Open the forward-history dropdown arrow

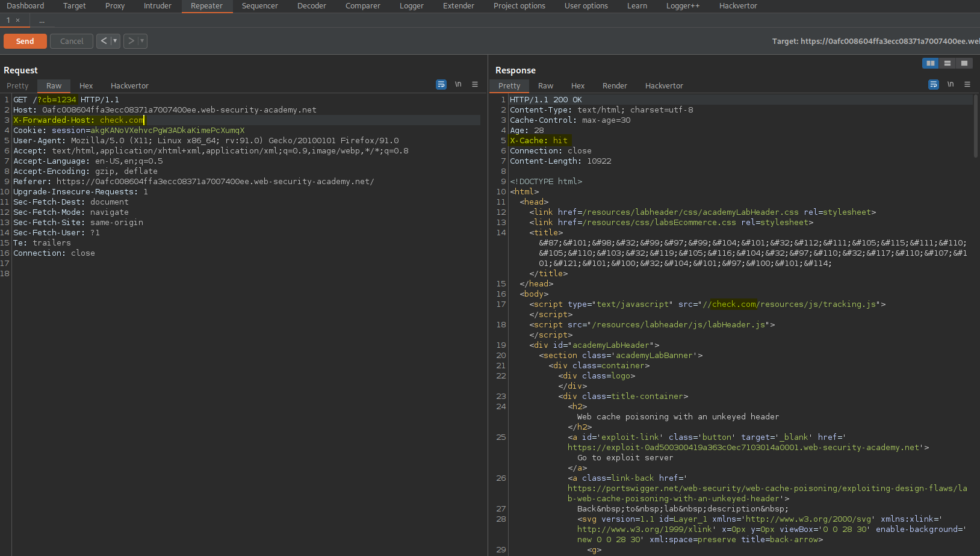(x=142, y=41)
